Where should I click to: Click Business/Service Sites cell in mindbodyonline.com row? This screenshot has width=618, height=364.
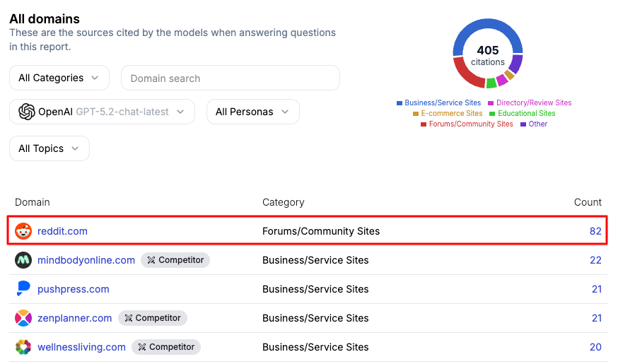pos(315,260)
